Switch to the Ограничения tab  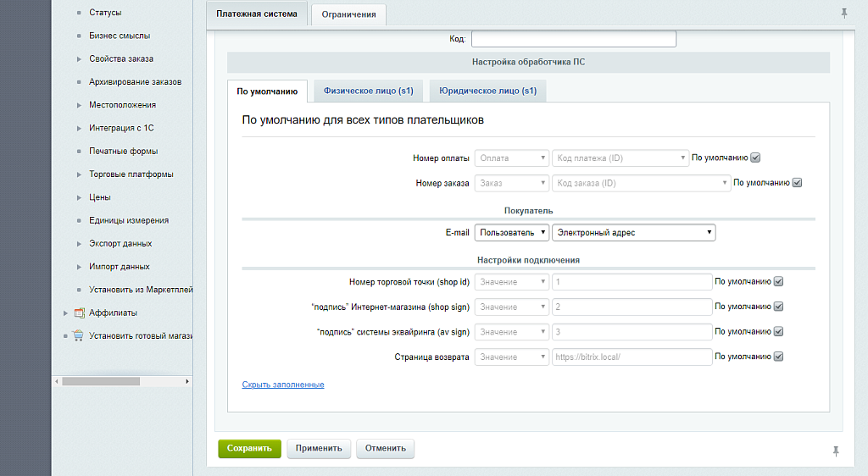click(348, 14)
